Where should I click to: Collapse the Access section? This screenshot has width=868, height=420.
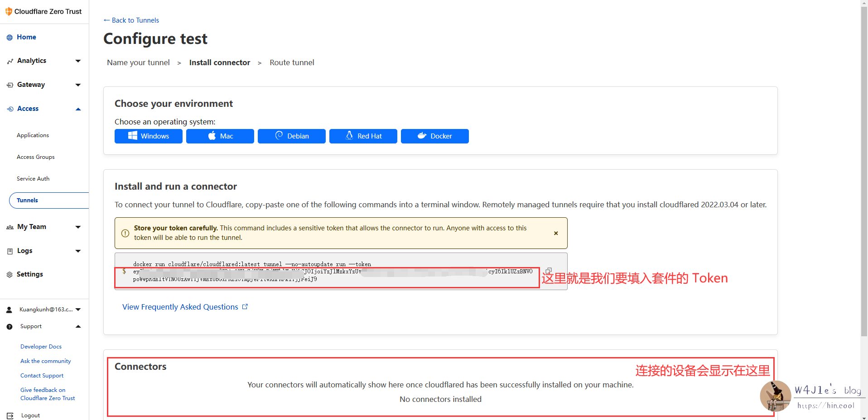(x=77, y=109)
